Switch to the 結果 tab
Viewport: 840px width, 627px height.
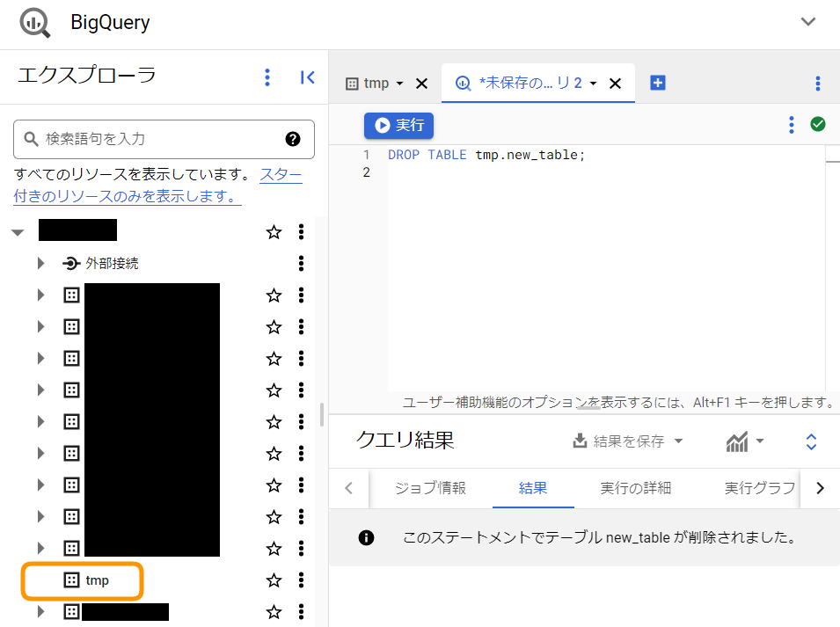pos(533,488)
